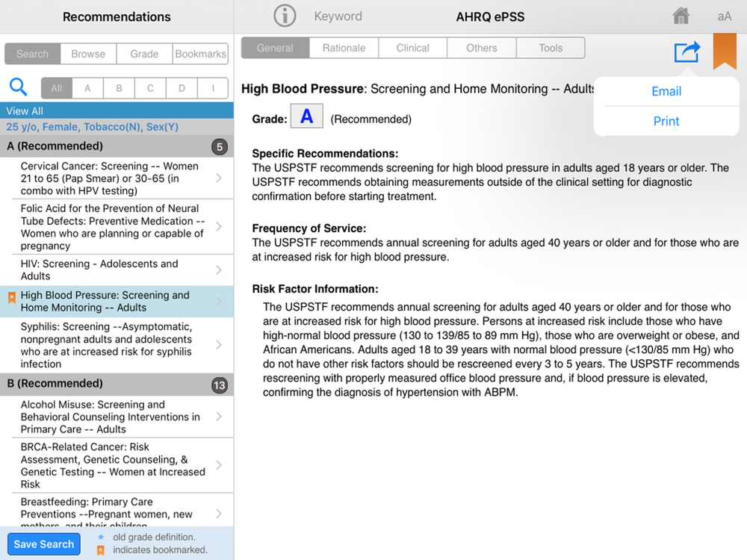Open Alcohol Misuse row chevron
The image size is (747, 560).
[x=219, y=417]
